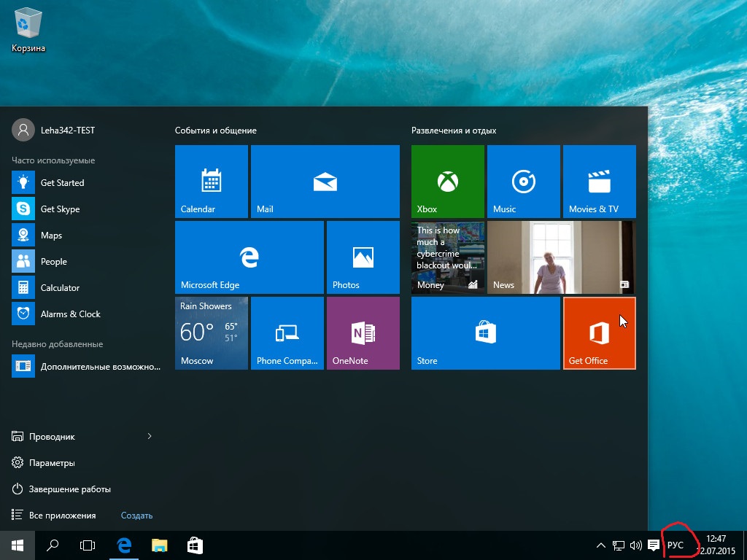Open the Movies & TV tile
The image size is (747, 560).
(x=600, y=182)
